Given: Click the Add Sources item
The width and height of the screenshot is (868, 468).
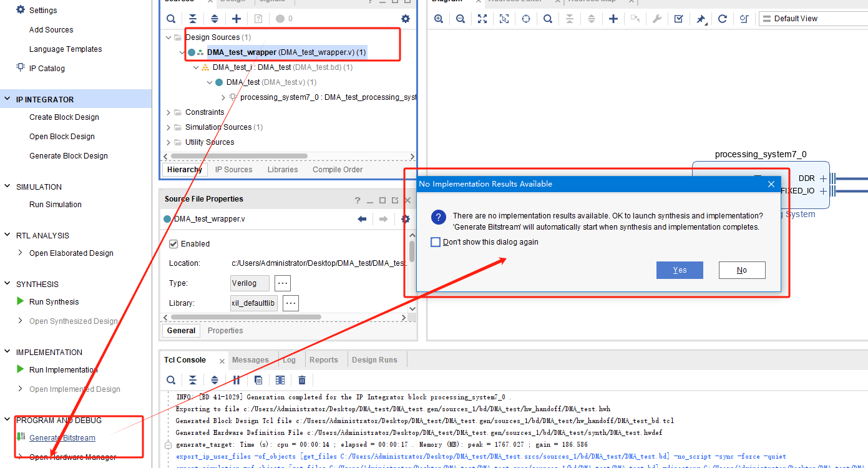Looking at the screenshot, I should tap(51, 30).
